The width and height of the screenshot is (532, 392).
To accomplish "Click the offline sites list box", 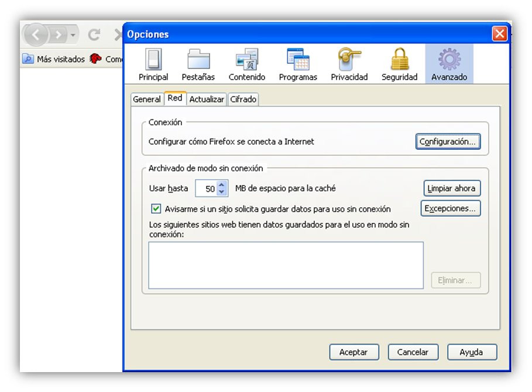I will (286, 265).
